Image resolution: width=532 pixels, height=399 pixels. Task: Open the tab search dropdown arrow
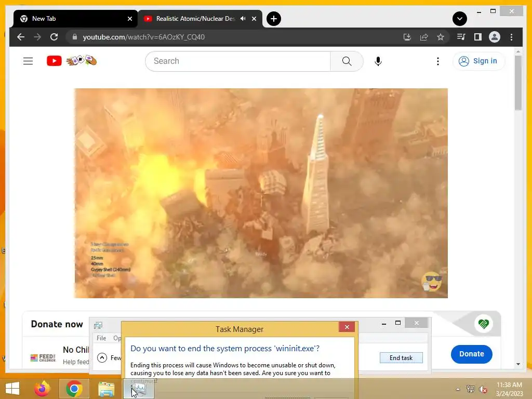click(x=459, y=19)
